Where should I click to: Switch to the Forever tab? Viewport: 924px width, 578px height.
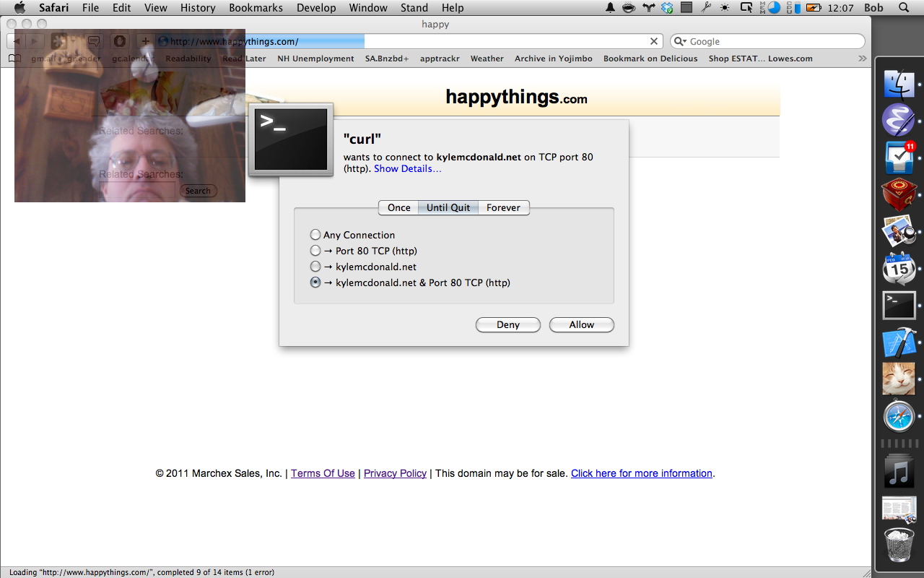(503, 207)
